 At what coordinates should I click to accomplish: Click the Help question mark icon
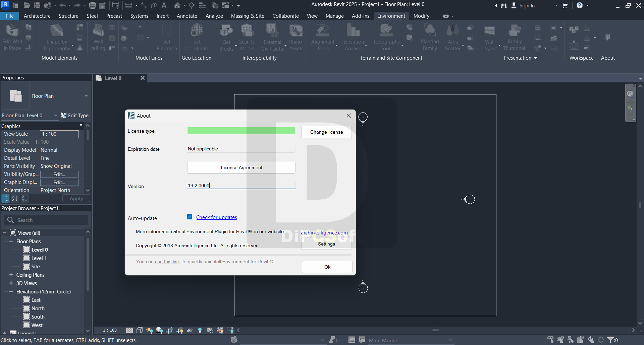tap(580, 5)
